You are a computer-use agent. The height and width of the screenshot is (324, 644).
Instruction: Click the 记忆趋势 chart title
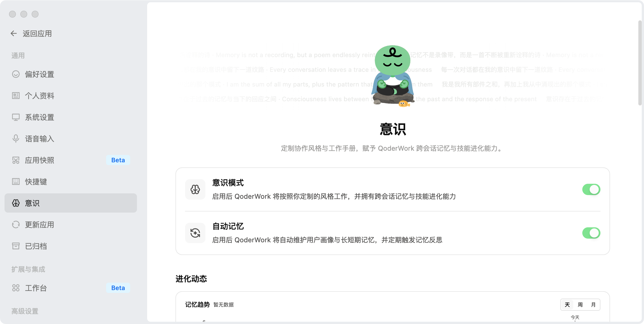198,304
